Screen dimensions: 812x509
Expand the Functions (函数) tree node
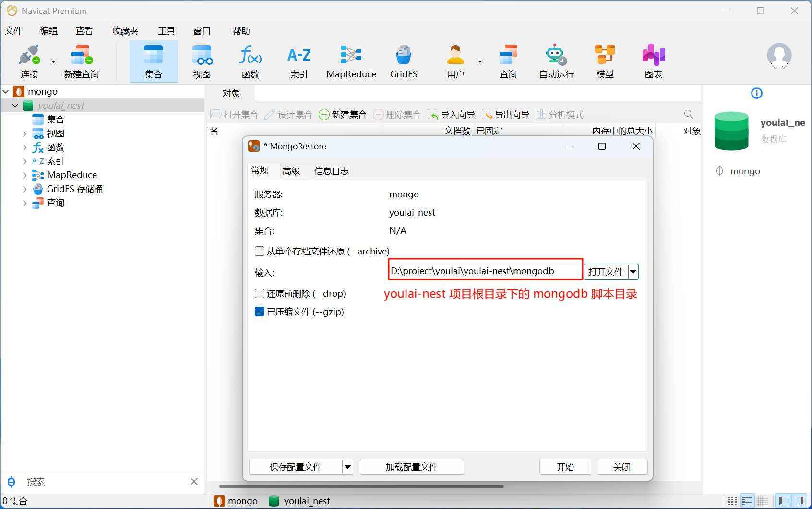[24, 147]
